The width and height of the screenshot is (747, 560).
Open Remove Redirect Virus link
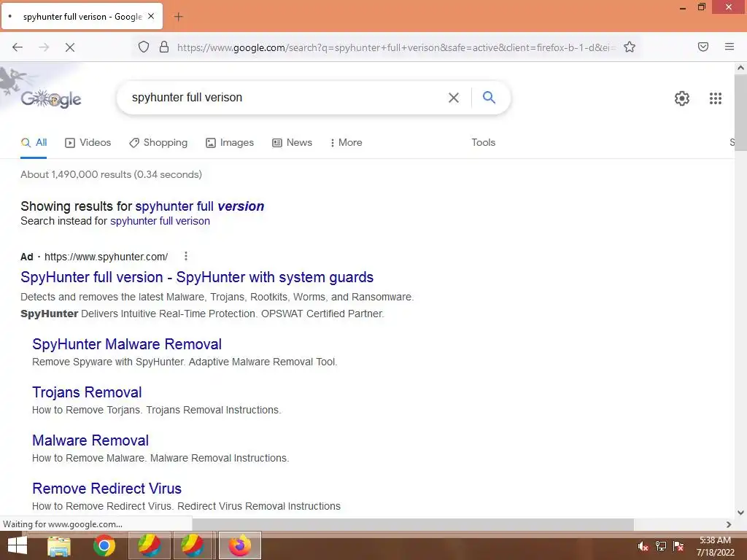pyautogui.click(x=107, y=489)
